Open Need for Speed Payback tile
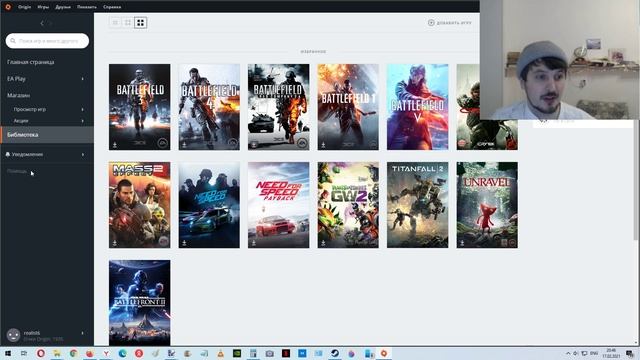Screen dimensions: 640x360 coord(278,205)
